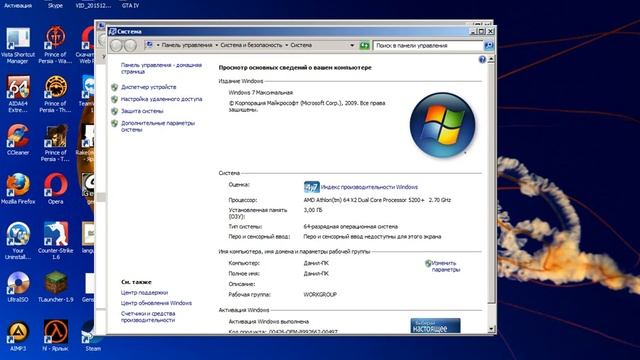Click shield icon next to Диспетчер устройств
This screenshot has height=360, width=640.
click(115, 87)
